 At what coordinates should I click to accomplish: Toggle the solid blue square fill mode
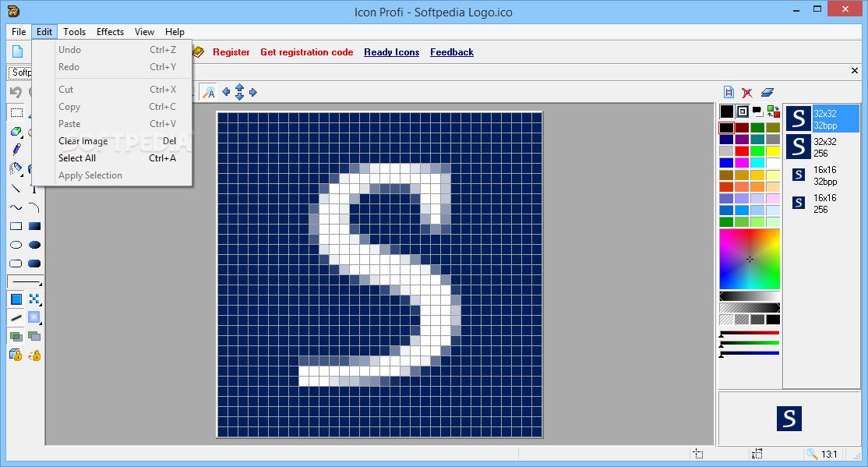pyautogui.click(x=16, y=299)
